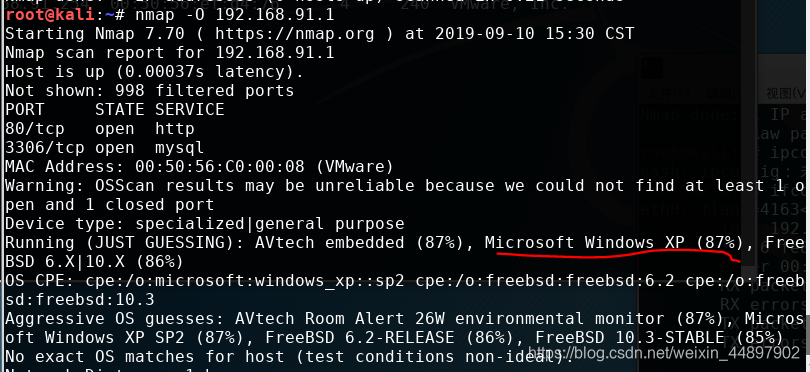Click the 80/tcp open http line

[100, 129]
